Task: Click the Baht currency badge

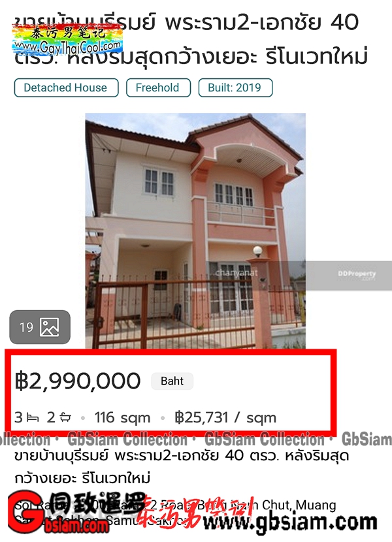Action: pos(172,381)
